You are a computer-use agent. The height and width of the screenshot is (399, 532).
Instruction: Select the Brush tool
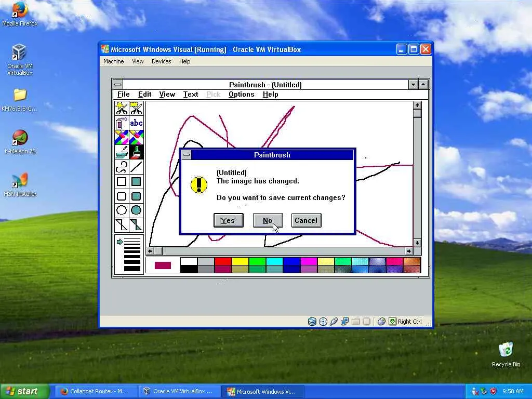pos(136,152)
